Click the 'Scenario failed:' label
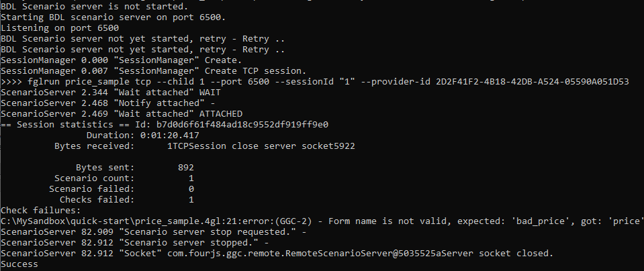This screenshot has width=644, height=271. tap(91, 188)
